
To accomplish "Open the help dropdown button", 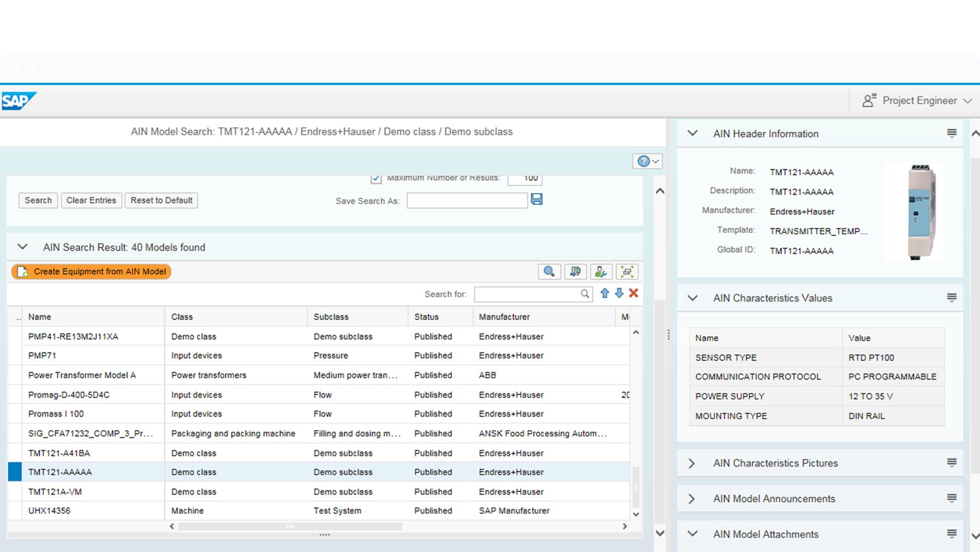I will pyautogui.click(x=647, y=161).
